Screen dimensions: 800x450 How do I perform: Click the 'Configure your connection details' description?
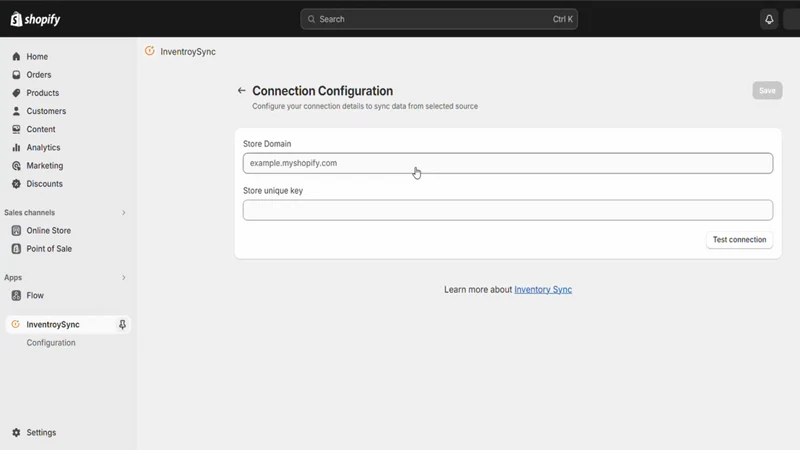click(365, 106)
